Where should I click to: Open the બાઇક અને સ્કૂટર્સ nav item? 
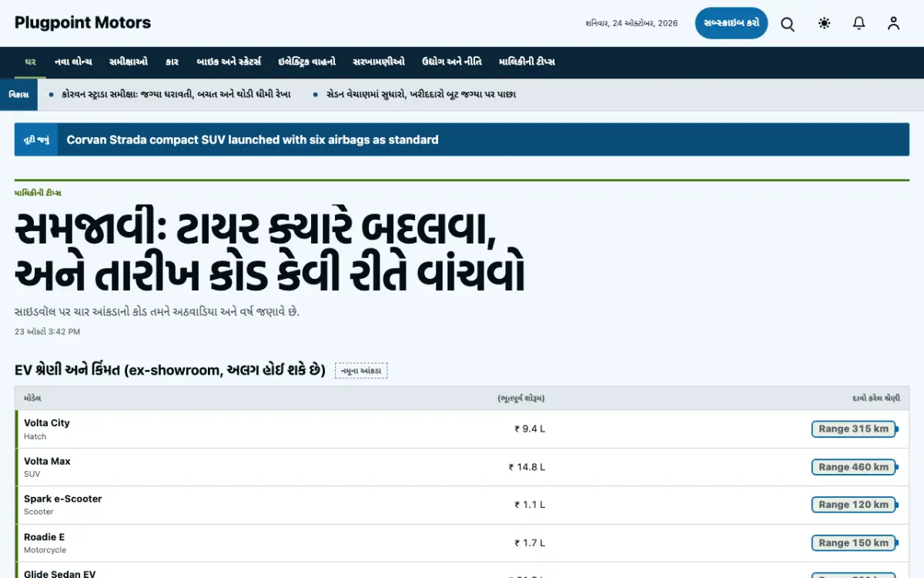point(229,62)
